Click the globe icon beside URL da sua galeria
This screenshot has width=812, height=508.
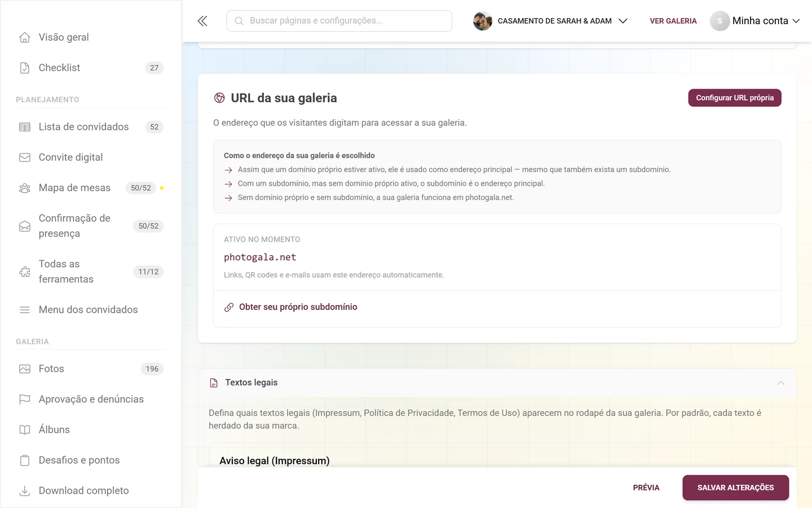219,98
